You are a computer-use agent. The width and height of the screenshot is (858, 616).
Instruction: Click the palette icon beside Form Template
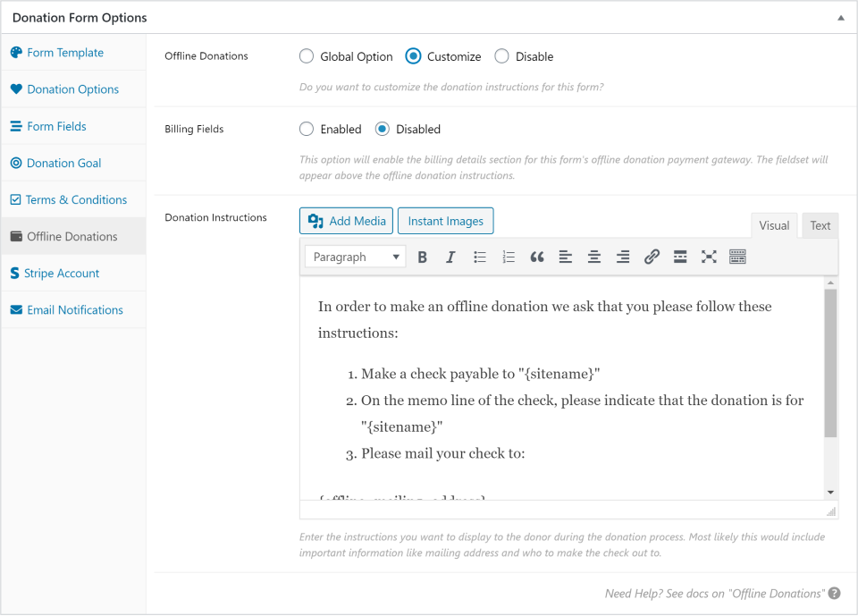coord(16,53)
